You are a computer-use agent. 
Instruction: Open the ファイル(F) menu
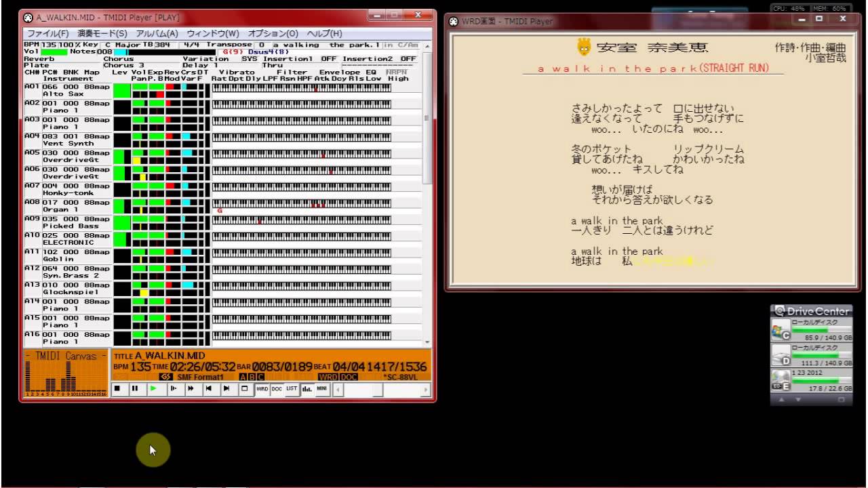pyautogui.click(x=47, y=33)
